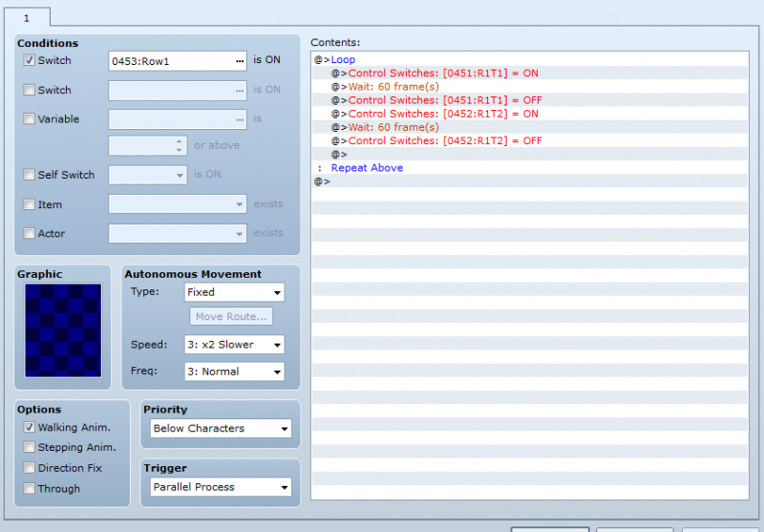Enable the Actor exists condition

pos(30,233)
